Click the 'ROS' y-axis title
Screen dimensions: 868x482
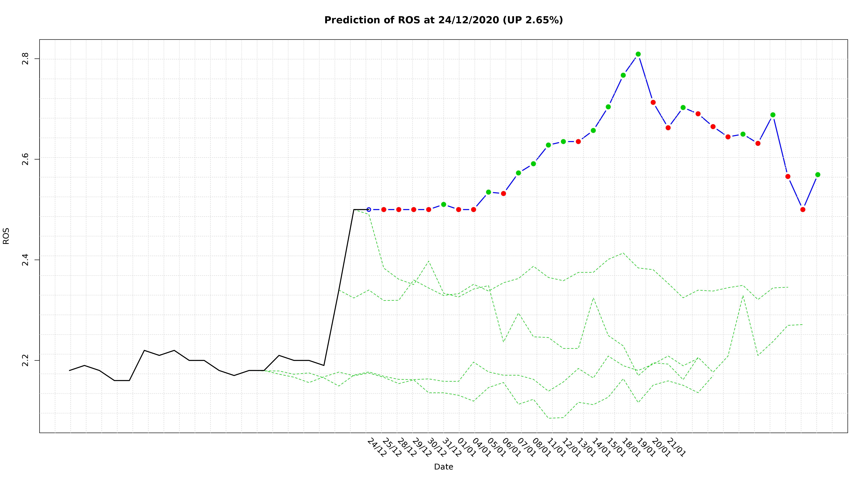click(6, 236)
